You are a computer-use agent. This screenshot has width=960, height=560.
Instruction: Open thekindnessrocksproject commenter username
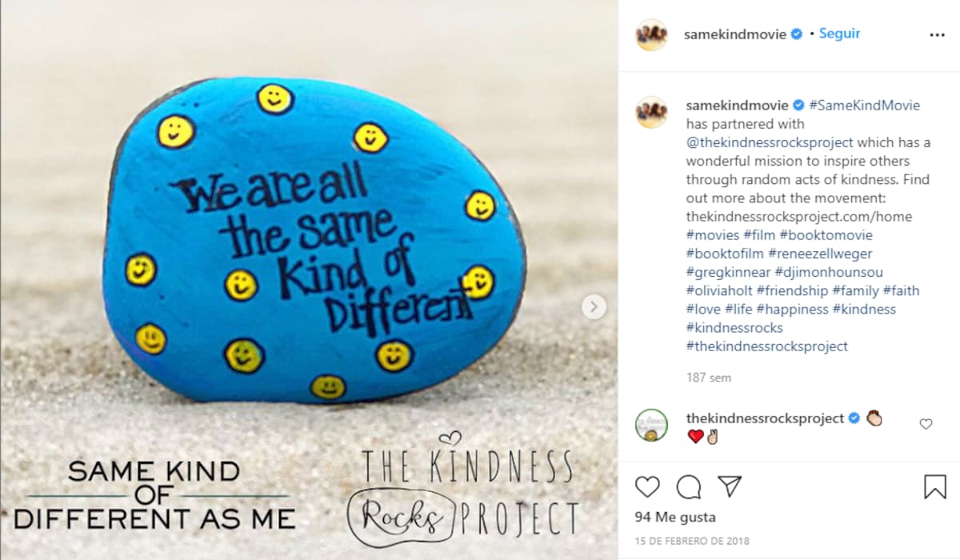[766, 418]
